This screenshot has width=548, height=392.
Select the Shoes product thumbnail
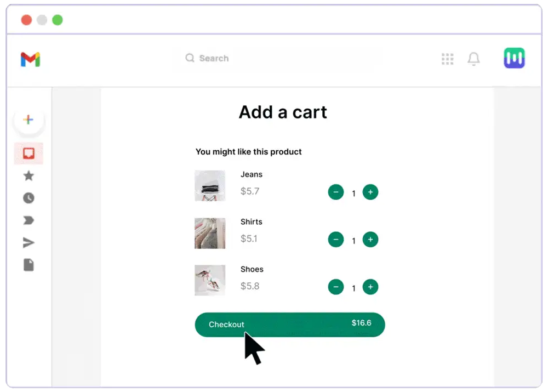pos(210,280)
